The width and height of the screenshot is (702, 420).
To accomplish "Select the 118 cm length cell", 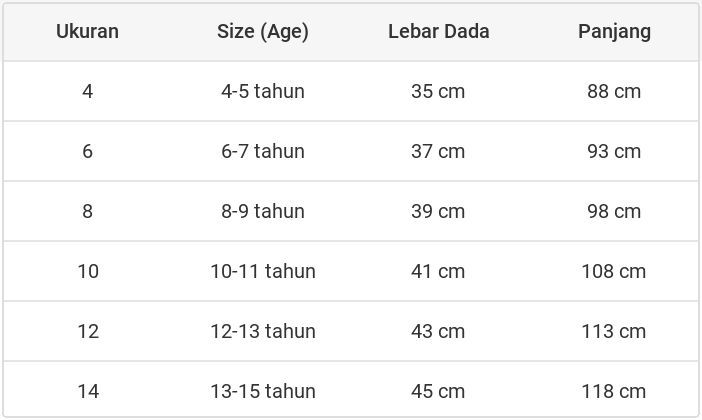I will click(x=614, y=391).
